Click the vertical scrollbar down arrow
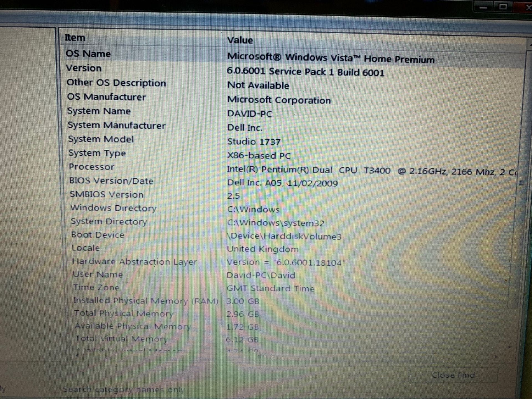 pyautogui.click(x=510, y=347)
